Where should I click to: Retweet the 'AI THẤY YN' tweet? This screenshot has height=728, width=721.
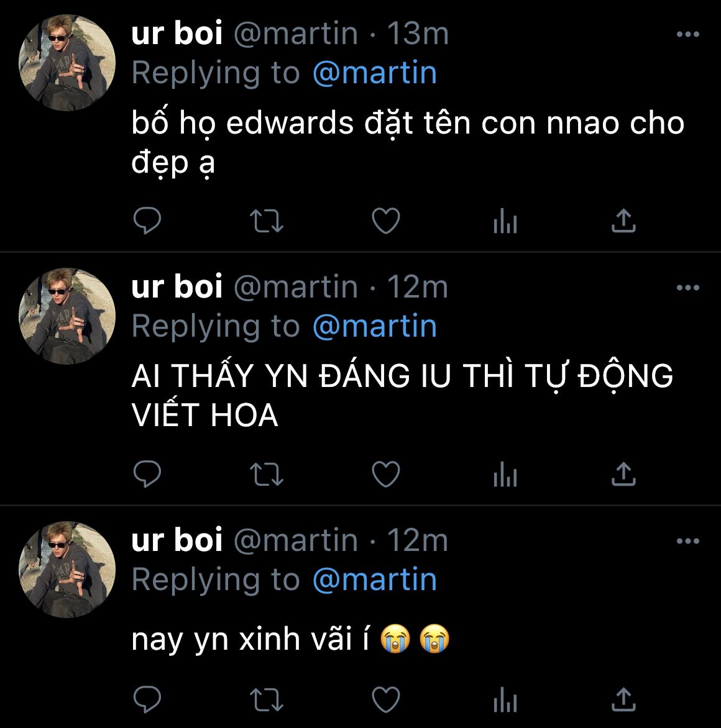(x=266, y=475)
